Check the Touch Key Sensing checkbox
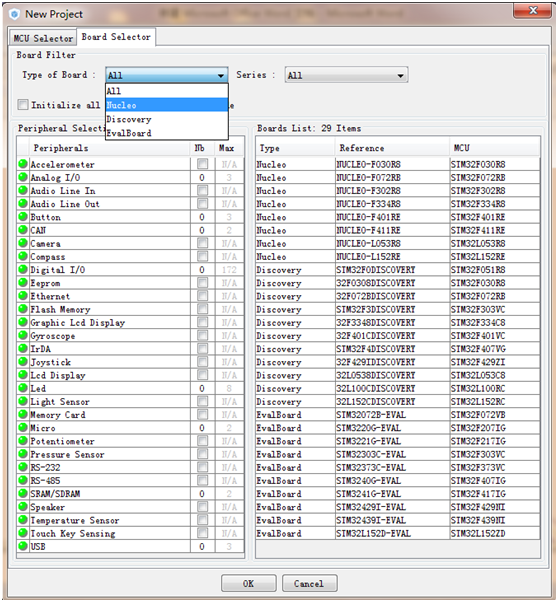This screenshot has width=558, height=602. point(202,533)
